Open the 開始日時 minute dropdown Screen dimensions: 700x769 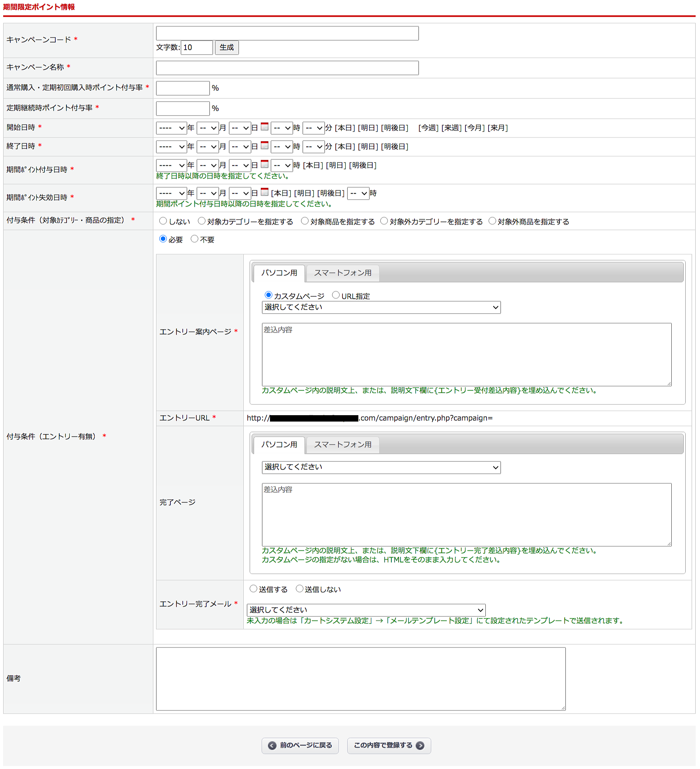(x=313, y=128)
